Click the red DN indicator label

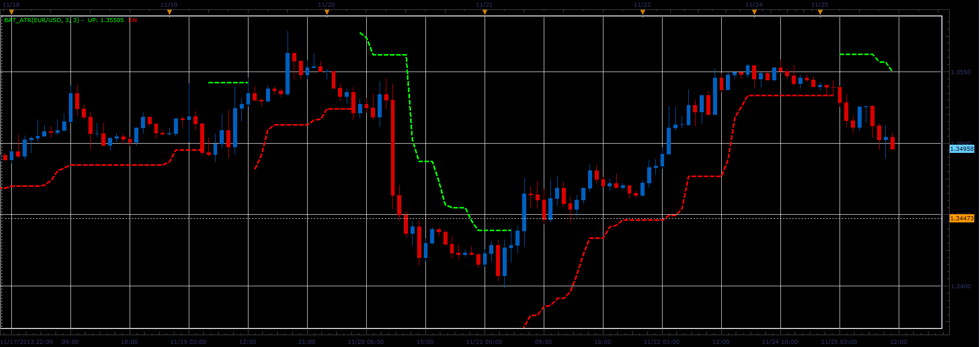[x=133, y=20]
